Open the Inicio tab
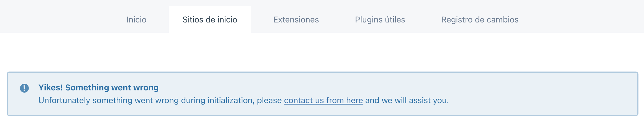This screenshot has width=644, height=122. (136, 20)
